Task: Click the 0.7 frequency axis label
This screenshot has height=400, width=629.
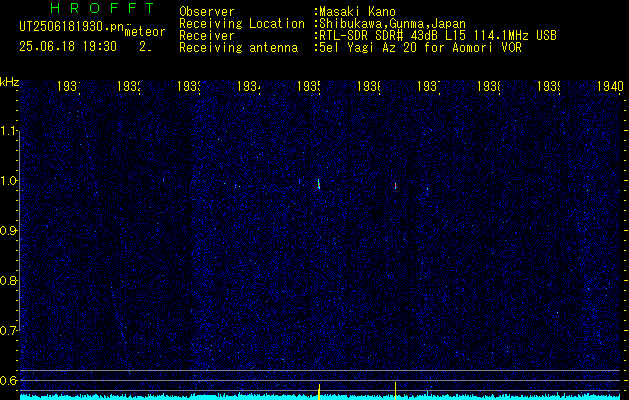Action: pyautogui.click(x=9, y=331)
